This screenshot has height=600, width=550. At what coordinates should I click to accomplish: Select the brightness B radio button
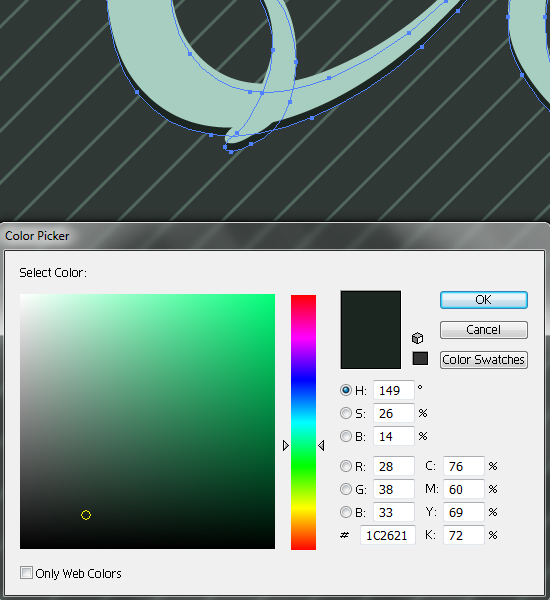346,436
